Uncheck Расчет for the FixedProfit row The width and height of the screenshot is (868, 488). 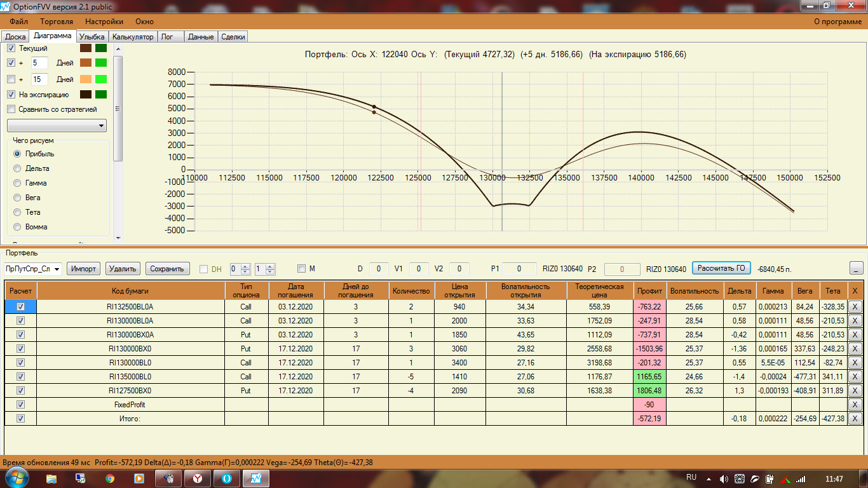pyautogui.click(x=20, y=404)
